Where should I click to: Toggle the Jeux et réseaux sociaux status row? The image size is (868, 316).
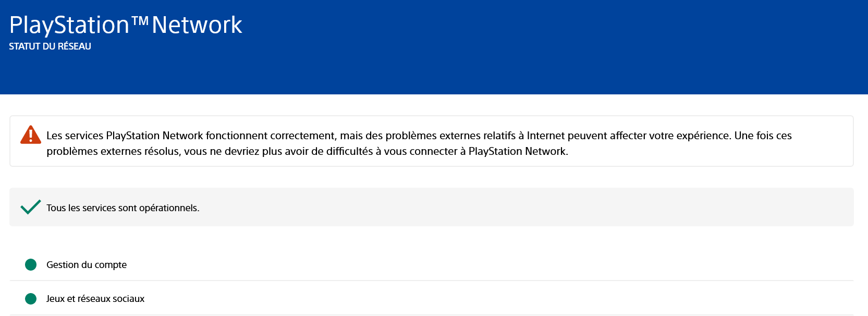[209, 298]
